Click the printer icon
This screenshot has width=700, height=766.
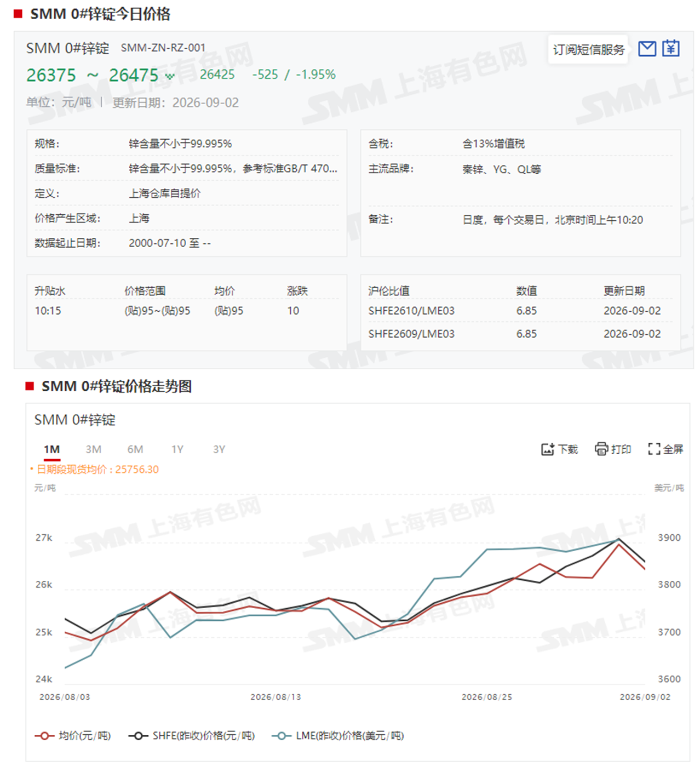point(601,449)
